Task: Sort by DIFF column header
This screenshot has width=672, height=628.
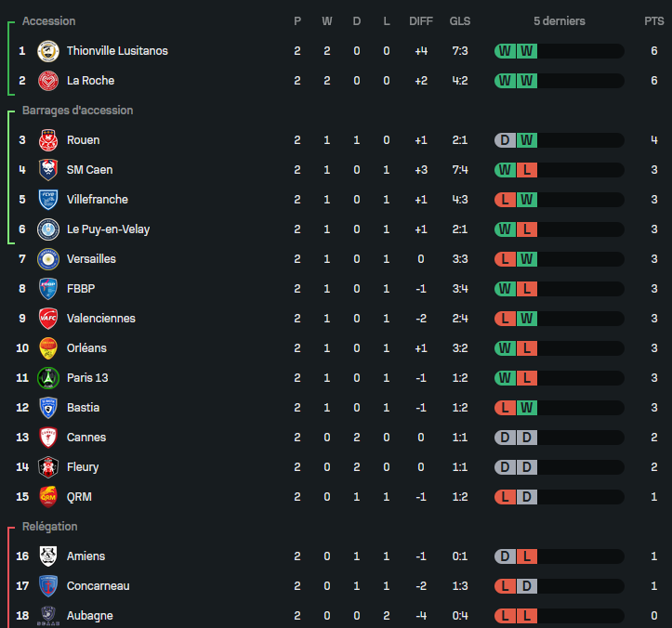Action: coord(421,21)
